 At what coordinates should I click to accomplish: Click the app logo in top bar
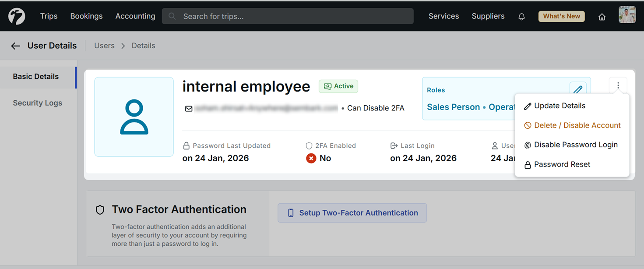click(17, 16)
